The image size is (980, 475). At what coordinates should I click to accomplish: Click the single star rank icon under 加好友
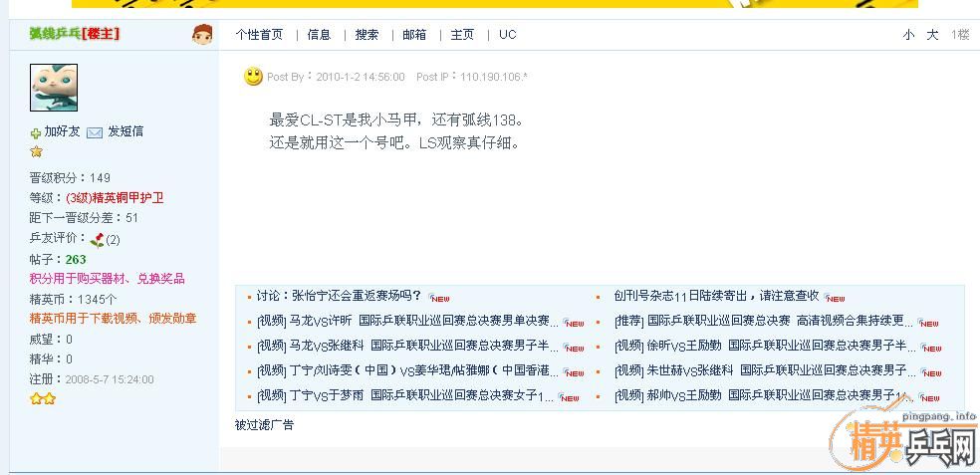coord(37,152)
